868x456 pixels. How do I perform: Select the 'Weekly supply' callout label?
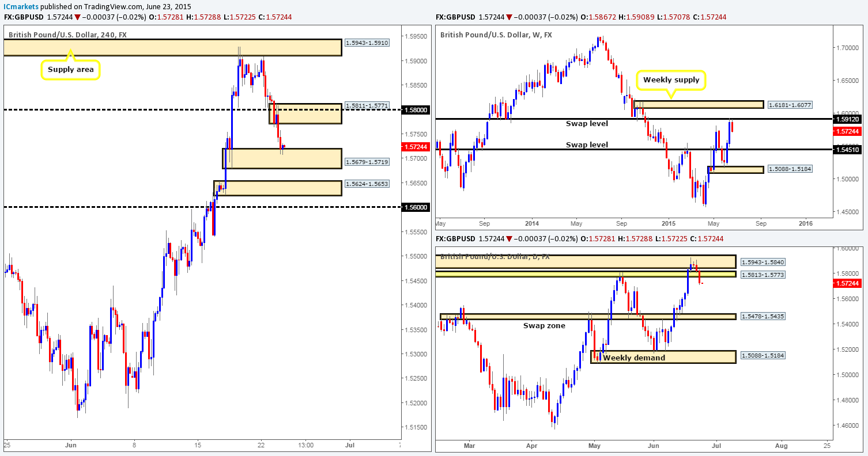[672, 79]
